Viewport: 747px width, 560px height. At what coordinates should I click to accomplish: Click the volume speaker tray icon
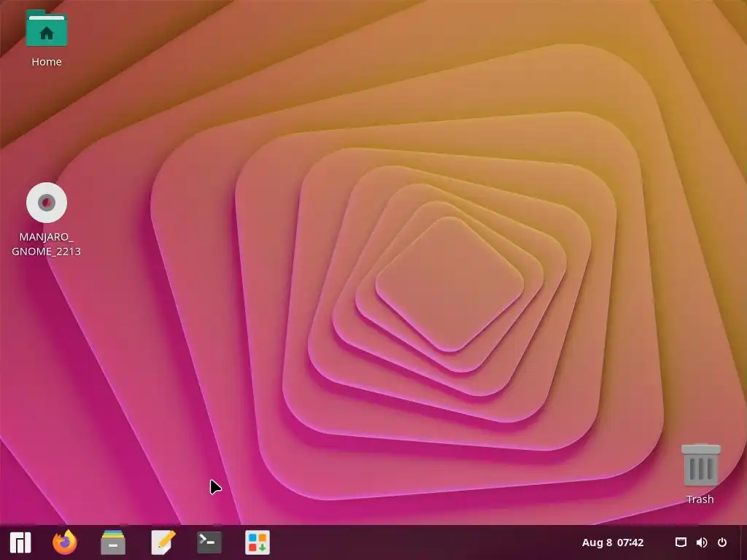click(x=701, y=542)
